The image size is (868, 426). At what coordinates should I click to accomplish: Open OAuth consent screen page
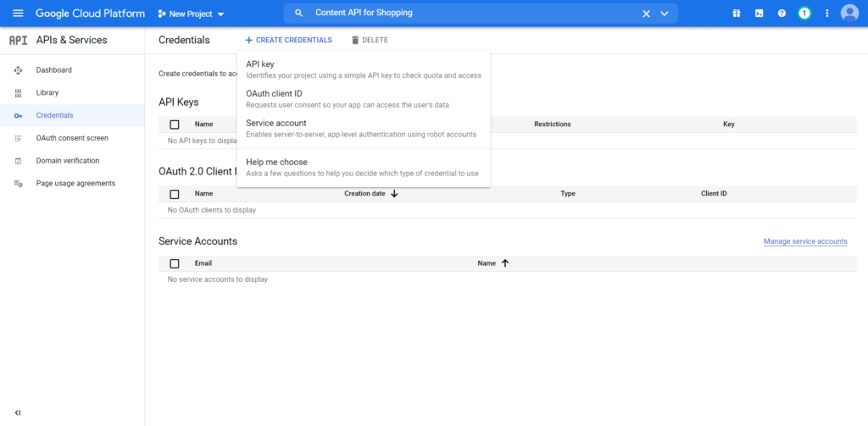(x=72, y=138)
